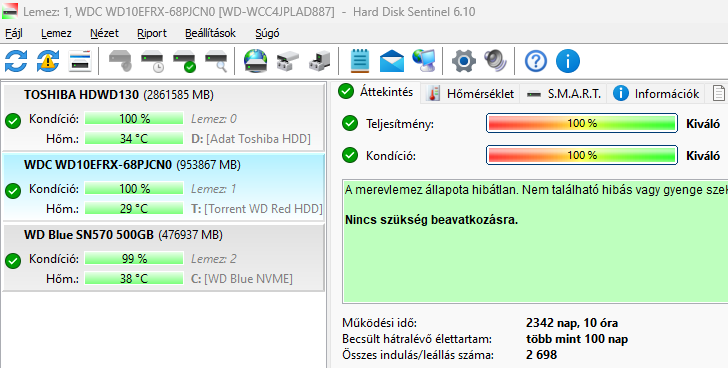
Task: Switch to the Hőmérséklet tab
Action: pyautogui.click(x=471, y=94)
